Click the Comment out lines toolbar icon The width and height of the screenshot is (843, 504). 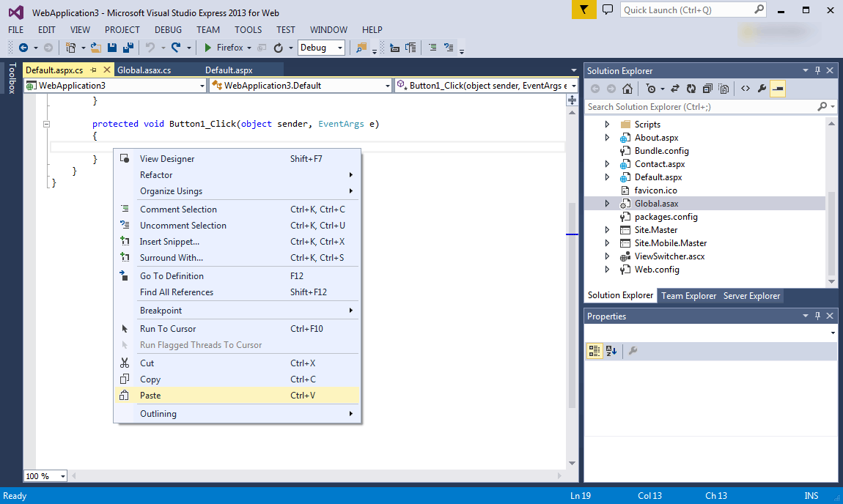[x=432, y=48]
